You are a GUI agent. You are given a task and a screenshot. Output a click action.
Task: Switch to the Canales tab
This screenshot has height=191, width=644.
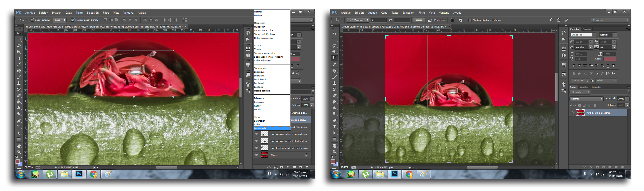pos(584,87)
